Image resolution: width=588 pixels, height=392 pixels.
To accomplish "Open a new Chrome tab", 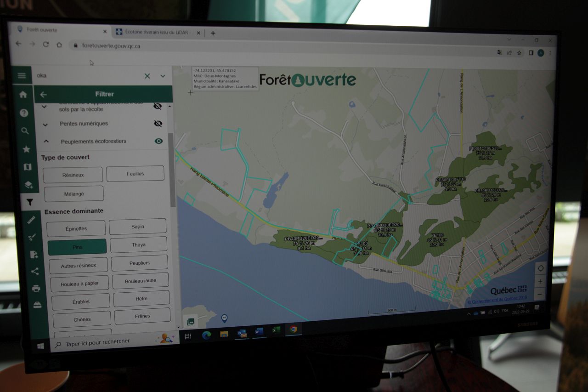I will [213, 33].
